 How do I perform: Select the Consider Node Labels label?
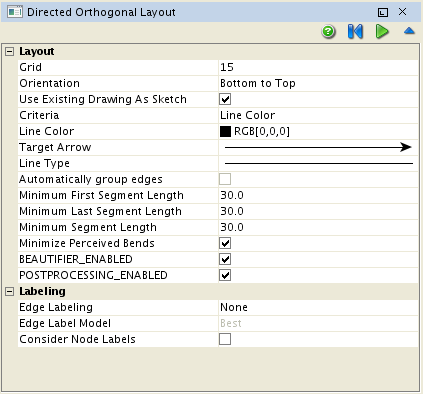(78, 339)
